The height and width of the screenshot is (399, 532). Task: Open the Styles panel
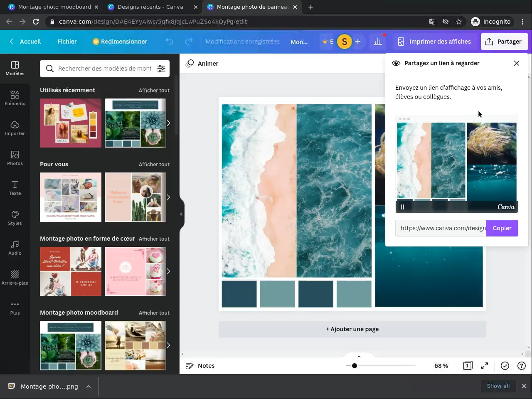tap(15, 218)
